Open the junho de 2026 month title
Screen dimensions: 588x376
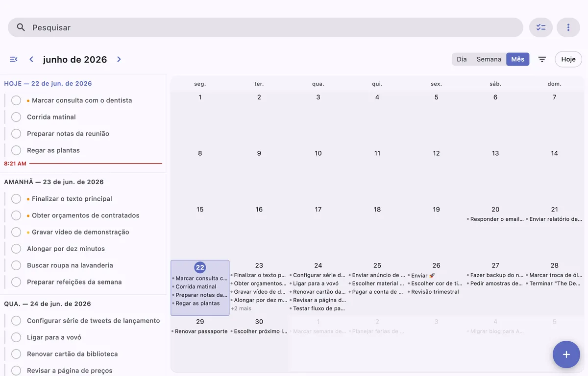click(x=75, y=59)
